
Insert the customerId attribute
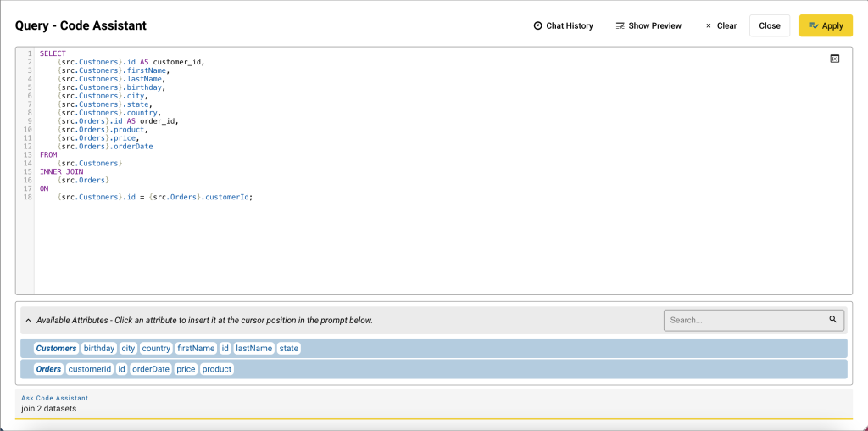90,369
